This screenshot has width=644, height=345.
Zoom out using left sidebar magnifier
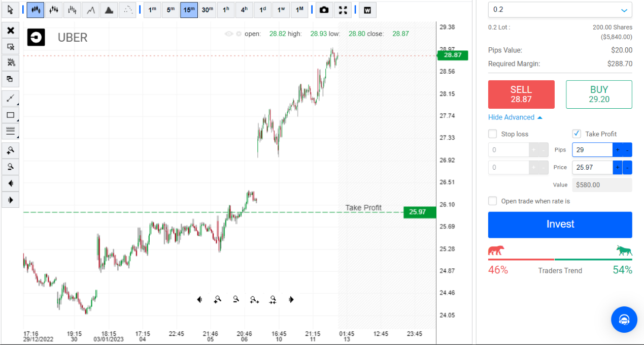(10, 166)
